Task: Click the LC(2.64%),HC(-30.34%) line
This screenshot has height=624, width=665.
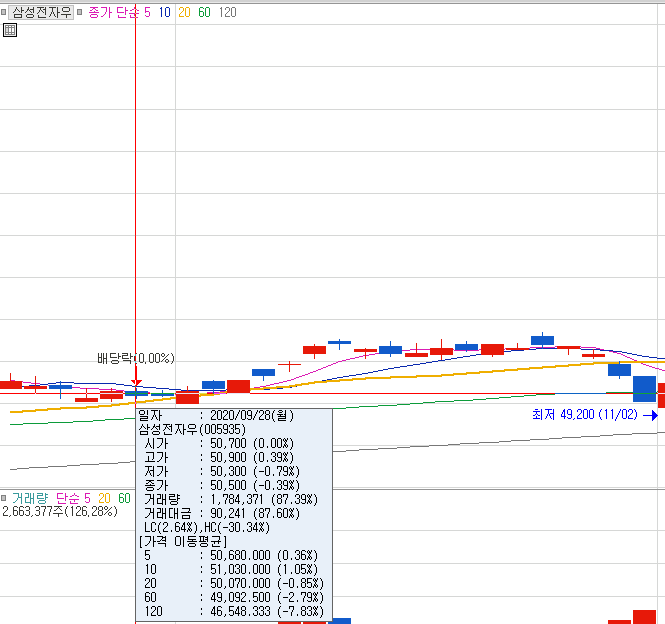Action: (x=207, y=527)
